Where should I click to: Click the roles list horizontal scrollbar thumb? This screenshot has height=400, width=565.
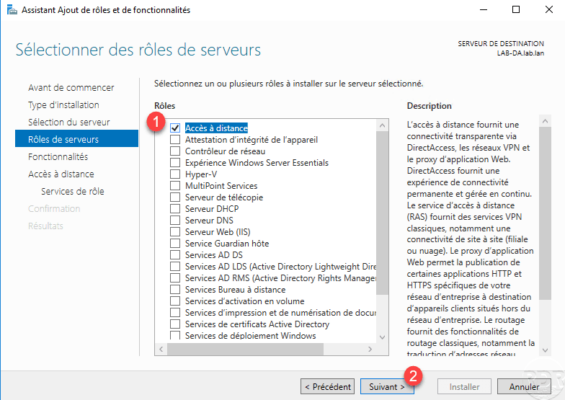(x=245, y=349)
